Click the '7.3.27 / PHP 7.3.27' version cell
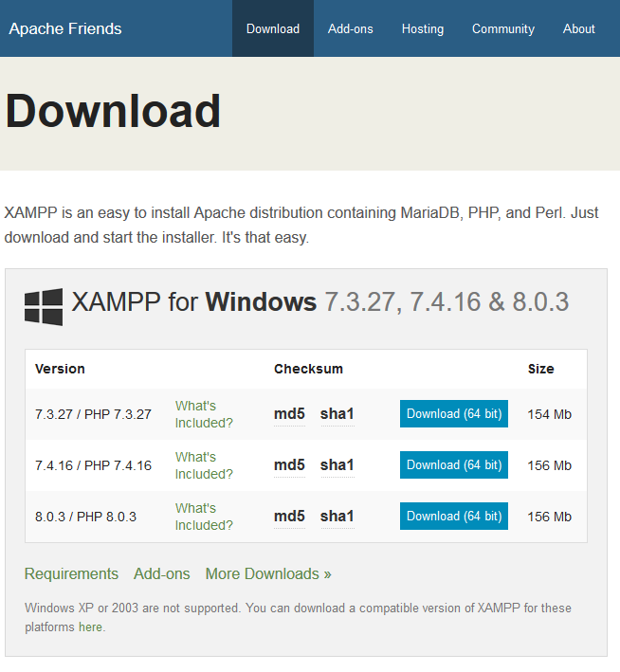Screen dimensions: 620x672 tap(93, 414)
